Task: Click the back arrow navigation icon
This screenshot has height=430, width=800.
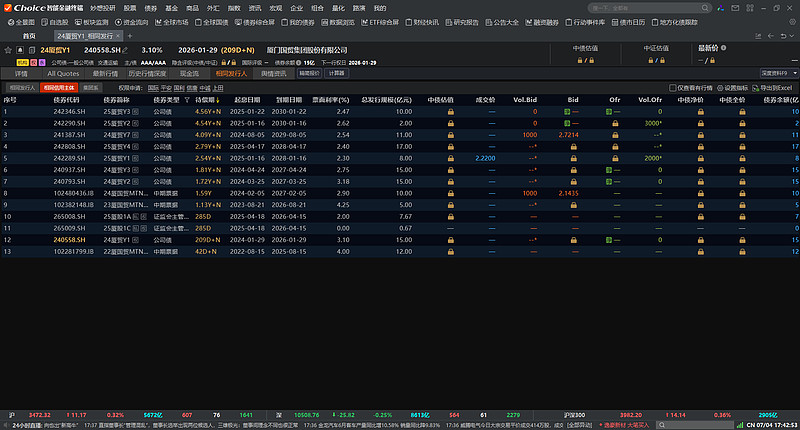Action: click(770, 36)
